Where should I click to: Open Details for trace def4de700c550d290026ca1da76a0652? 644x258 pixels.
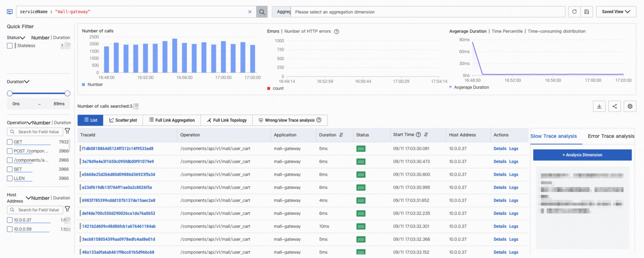coord(500,213)
